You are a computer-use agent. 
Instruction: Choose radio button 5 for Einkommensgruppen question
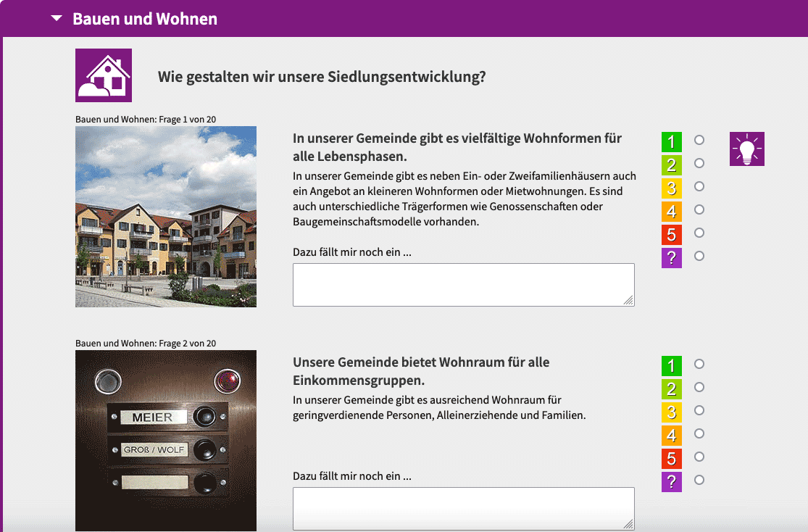pyautogui.click(x=699, y=457)
